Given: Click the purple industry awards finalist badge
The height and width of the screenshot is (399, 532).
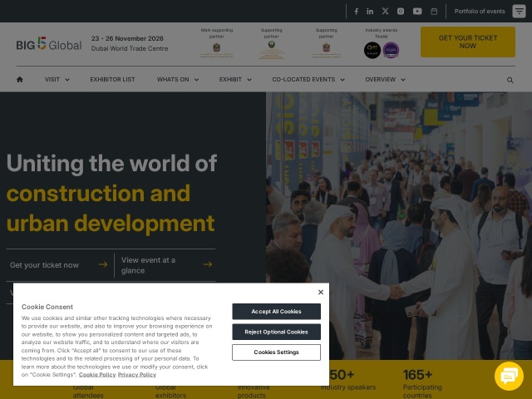Looking at the screenshot, I should 391,50.
